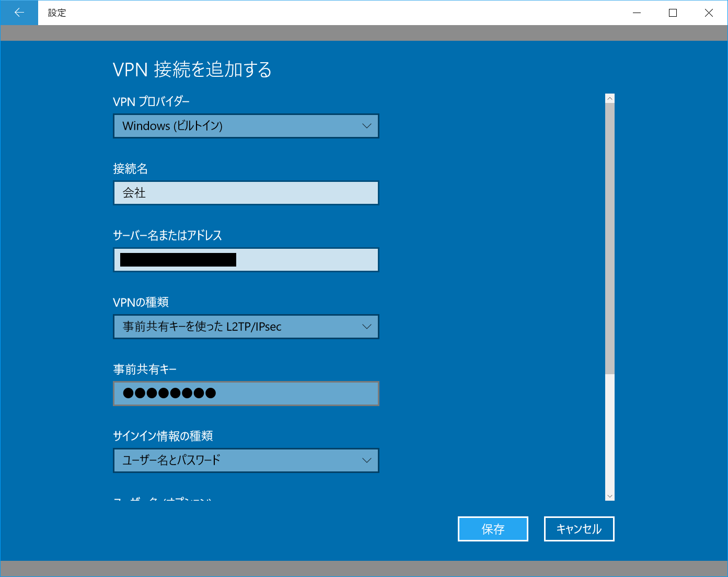
Task: Maximize the 設定 window
Action: click(673, 13)
